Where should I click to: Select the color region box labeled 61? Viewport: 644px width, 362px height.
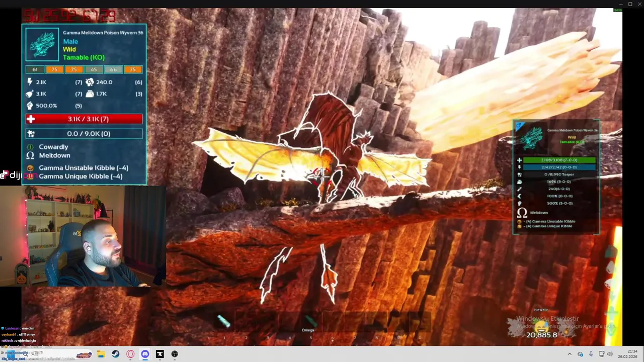(x=35, y=69)
